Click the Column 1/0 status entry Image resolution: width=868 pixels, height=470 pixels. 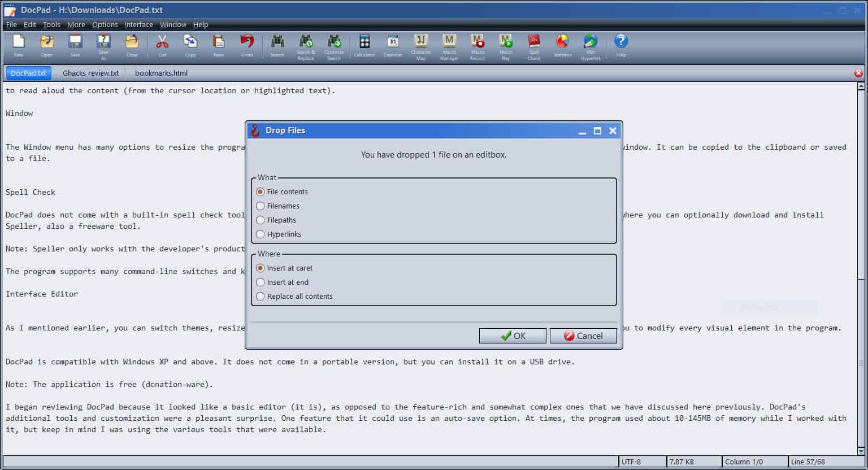(x=754, y=462)
